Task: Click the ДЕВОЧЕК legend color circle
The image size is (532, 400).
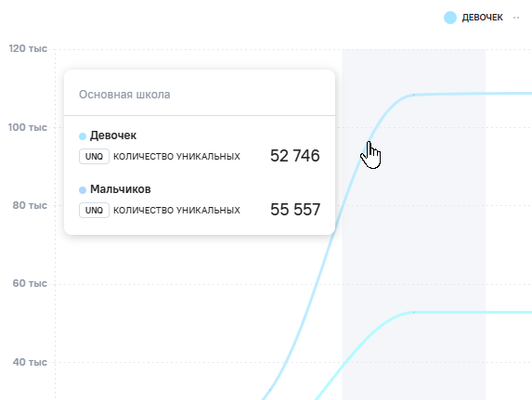Action: (450, 18)
